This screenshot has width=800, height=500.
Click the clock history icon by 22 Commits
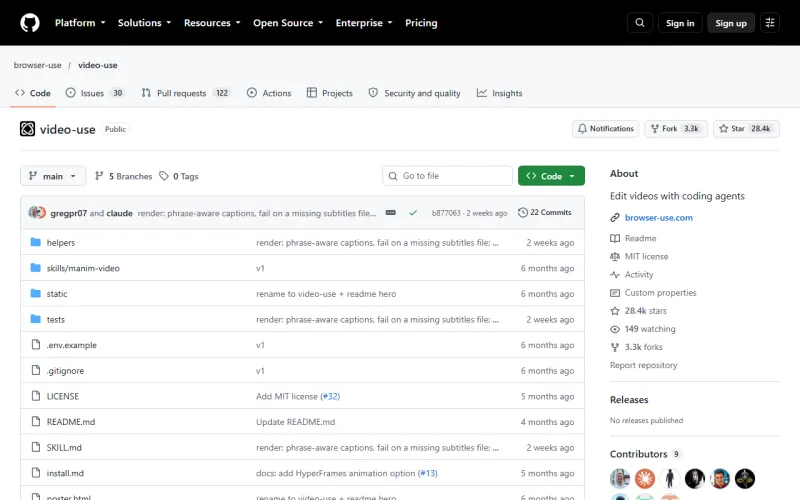point(522,213)
